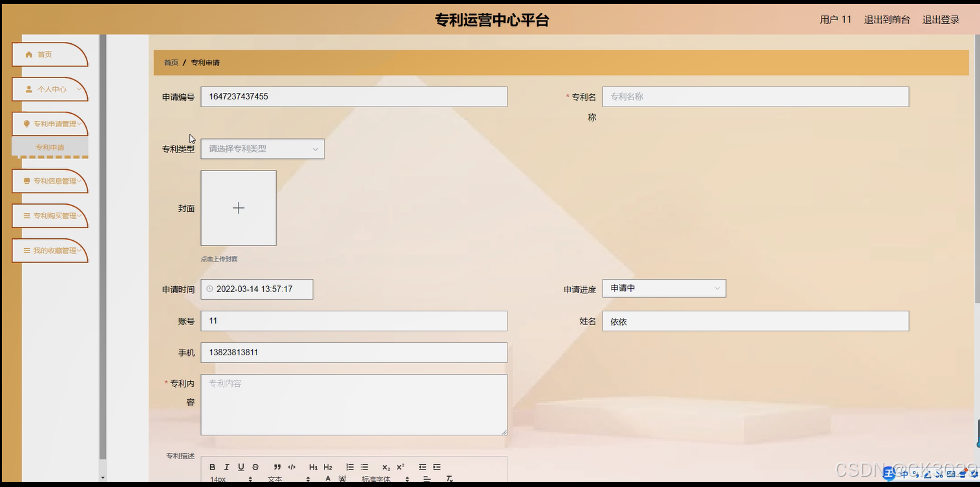Viewport: 980px width, 487px height.
Task: Expand the 个人中心 sidebar menu
Action: tap(50, 89)
